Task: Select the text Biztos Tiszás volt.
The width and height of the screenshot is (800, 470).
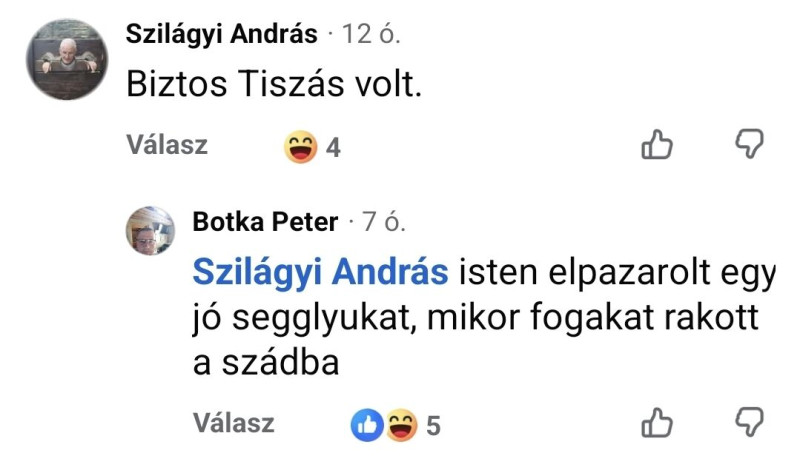Action: [274, 84]
